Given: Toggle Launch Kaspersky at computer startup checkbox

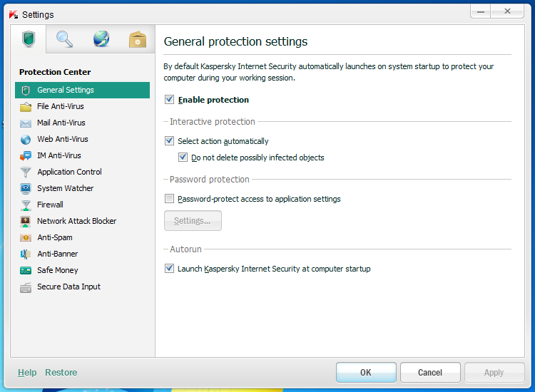Looking at the screenshot, I should pyautogui.click(x=169, y=268).
